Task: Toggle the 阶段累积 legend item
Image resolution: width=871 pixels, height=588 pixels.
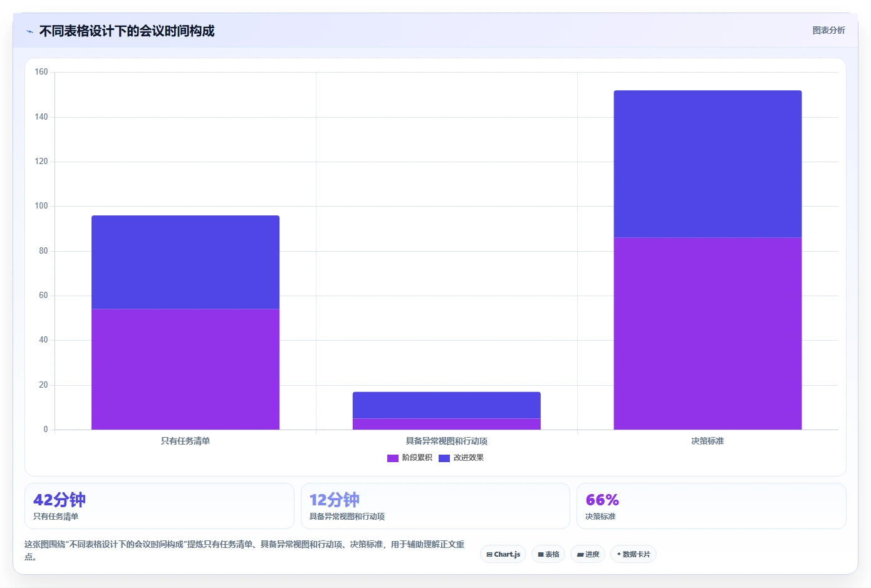Action: 410,458
